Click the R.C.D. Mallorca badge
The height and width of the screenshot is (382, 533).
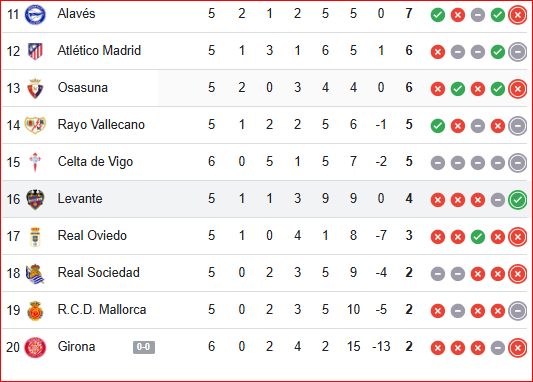pos(35,311)
